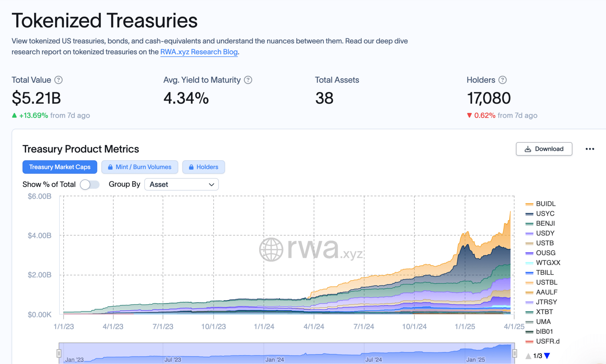Toggle BENJI series in the legend

point(540,223)
